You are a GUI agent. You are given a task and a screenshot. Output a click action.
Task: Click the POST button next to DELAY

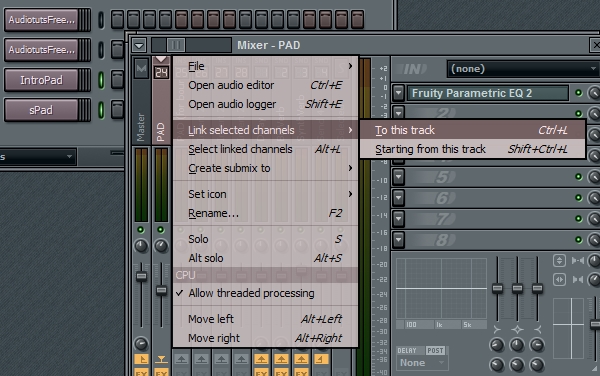pos(435,350)
